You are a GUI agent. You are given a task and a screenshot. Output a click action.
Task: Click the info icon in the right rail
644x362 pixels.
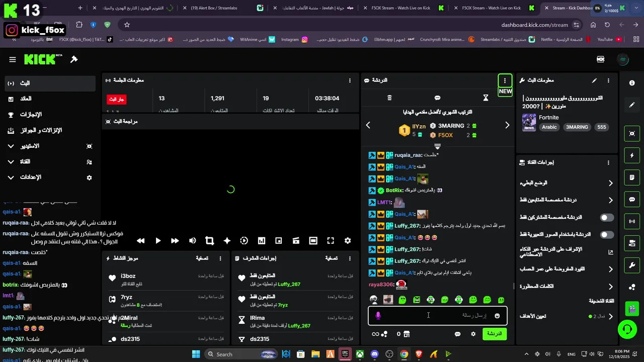pyautogui.click(x=632, y=83)
